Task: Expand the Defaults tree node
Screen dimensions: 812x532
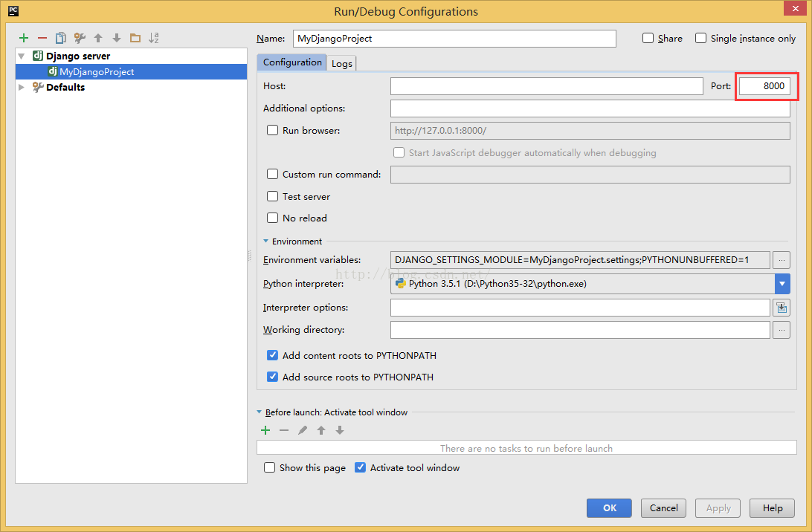Action: [22, 87]
